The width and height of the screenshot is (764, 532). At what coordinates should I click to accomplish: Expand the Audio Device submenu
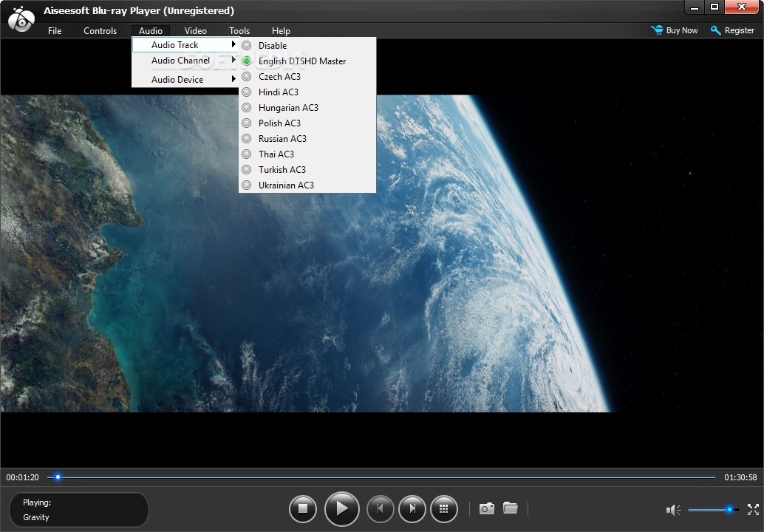tap(185, 79)
